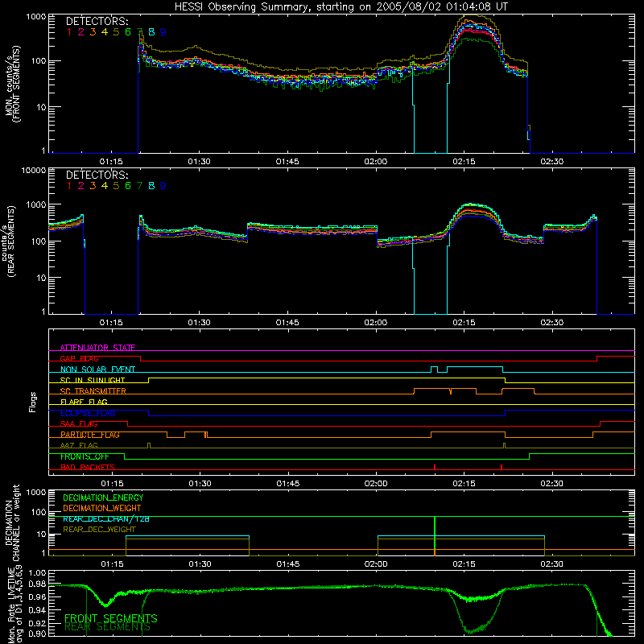Click yellow detector 4 in front segments legend

tap(105, 32)
